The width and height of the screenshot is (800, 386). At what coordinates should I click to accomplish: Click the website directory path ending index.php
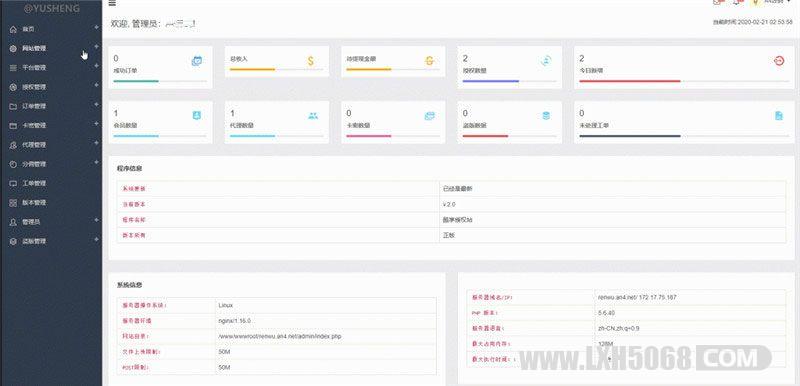click(280, 337)
